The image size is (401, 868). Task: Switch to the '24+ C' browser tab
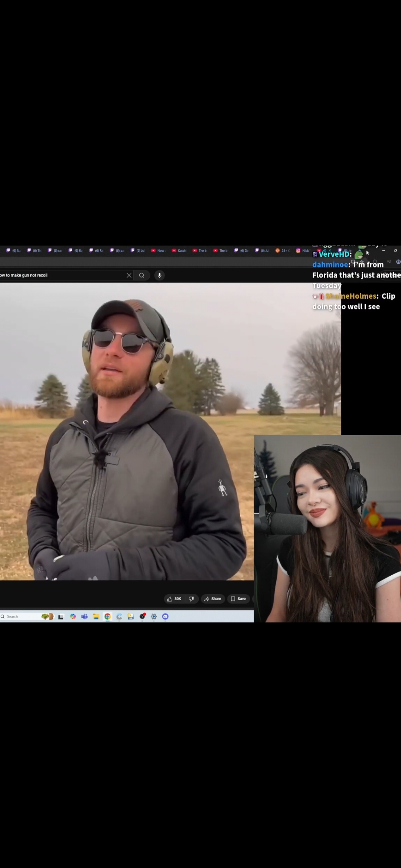click(283, 251)
